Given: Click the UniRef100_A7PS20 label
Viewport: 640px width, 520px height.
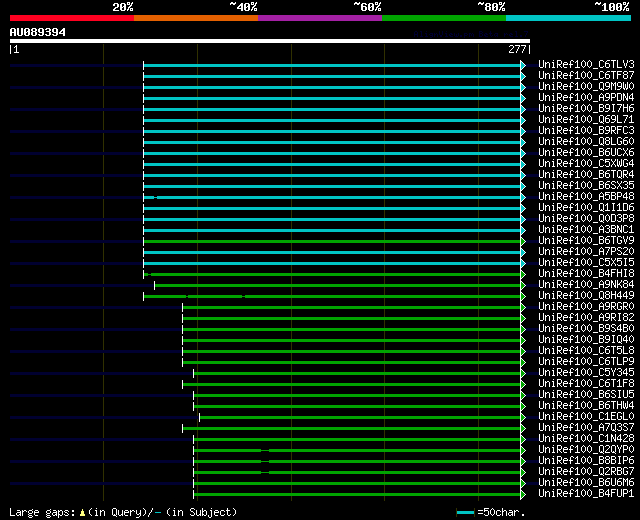Looking at the screenshot, I should [586, 252].
